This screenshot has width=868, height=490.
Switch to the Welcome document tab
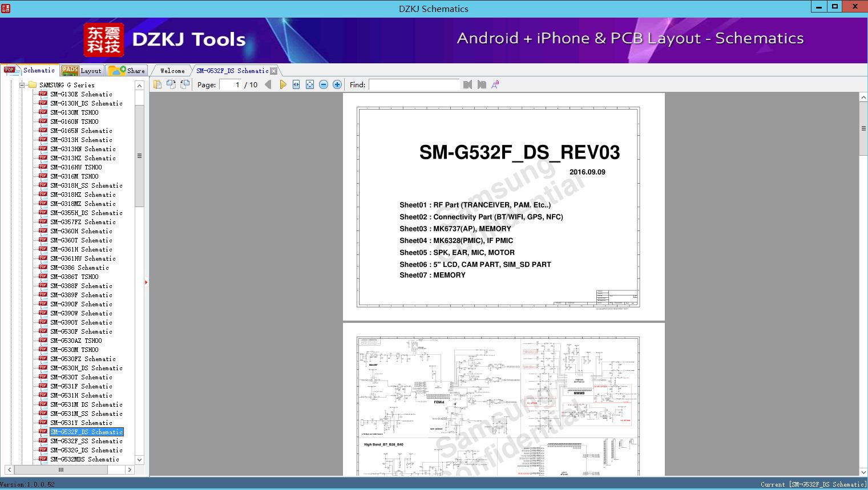click(172, 71)
